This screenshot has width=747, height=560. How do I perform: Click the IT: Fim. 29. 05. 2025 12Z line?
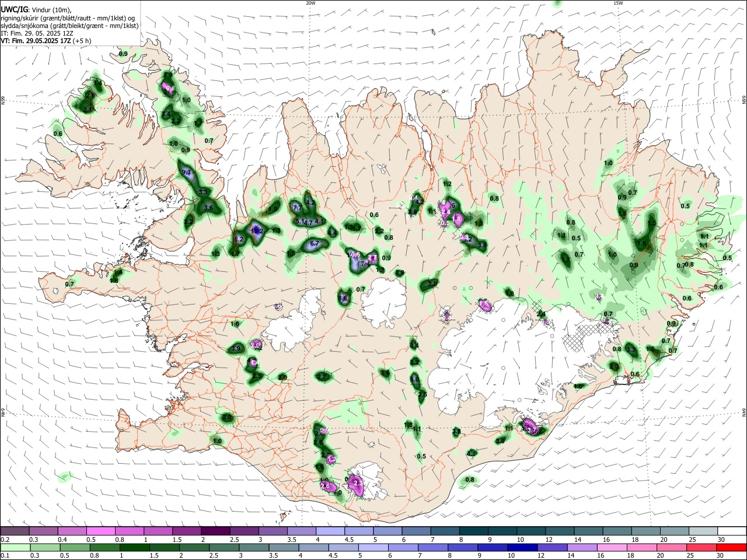37,33
